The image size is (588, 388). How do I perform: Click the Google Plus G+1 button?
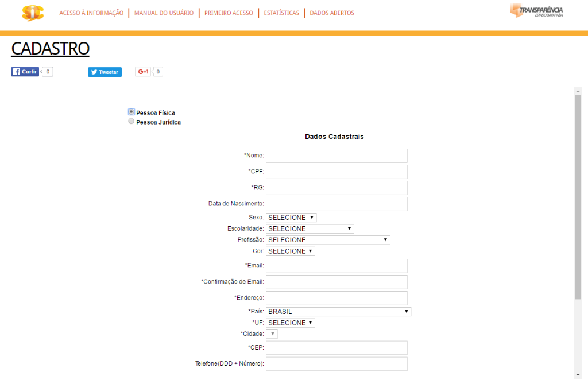tap(143, 72)
